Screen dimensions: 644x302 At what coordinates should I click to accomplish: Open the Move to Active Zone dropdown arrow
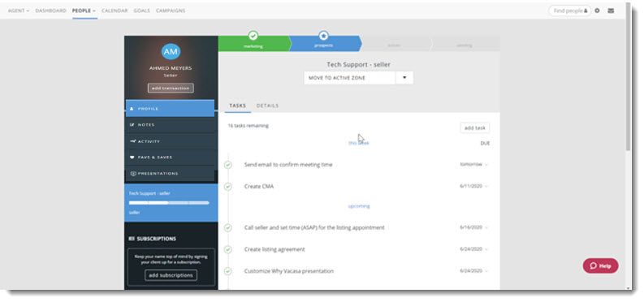[404, 78]
